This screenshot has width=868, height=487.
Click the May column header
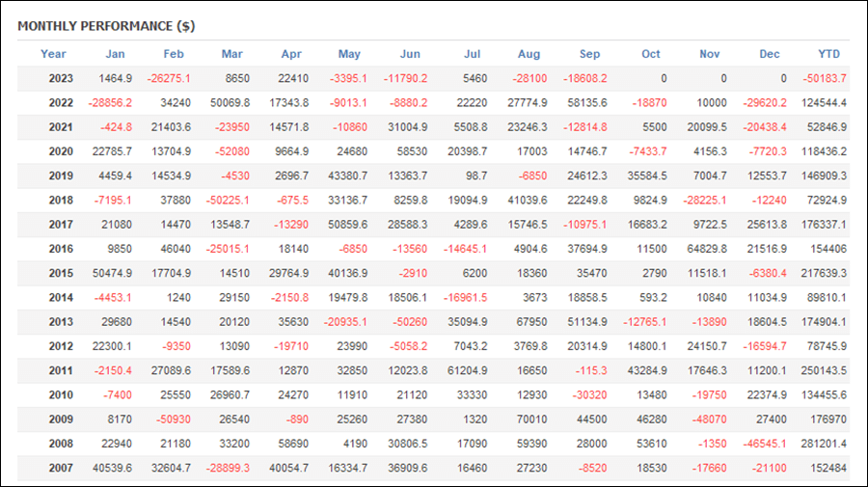click(x=349, y=54)
